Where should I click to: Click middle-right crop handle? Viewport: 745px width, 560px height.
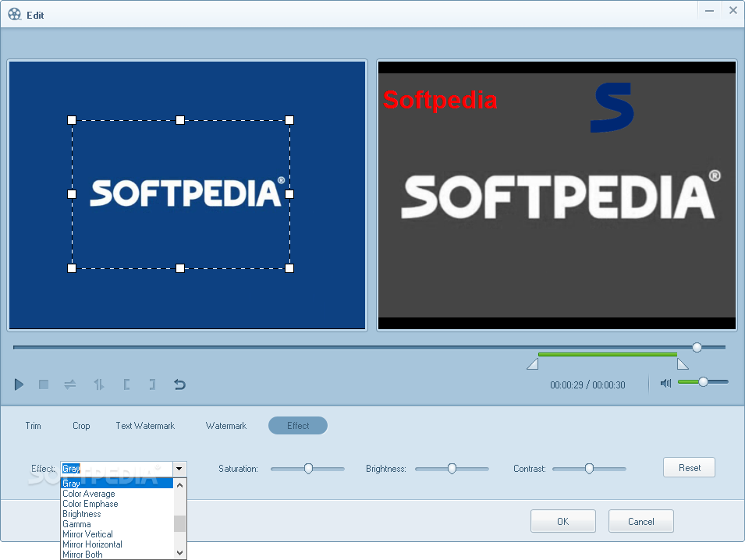point(289,193)
